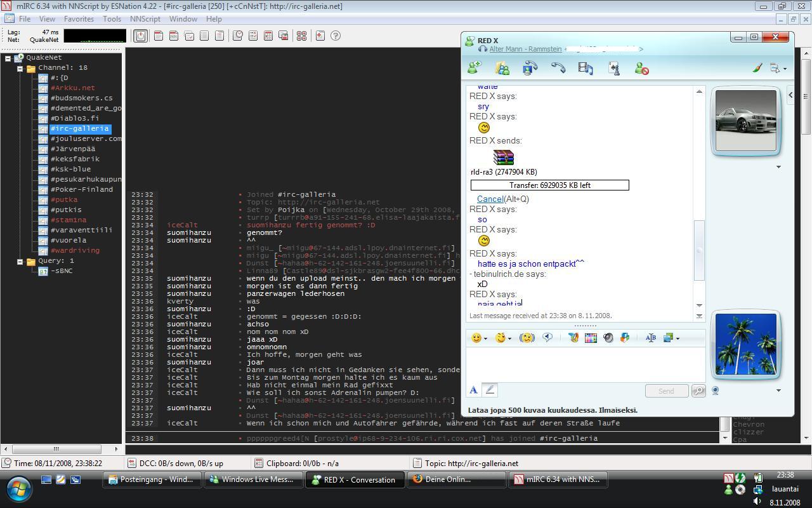Click the block contact icon
Viewport: 812px width, 508px height.
641,68
